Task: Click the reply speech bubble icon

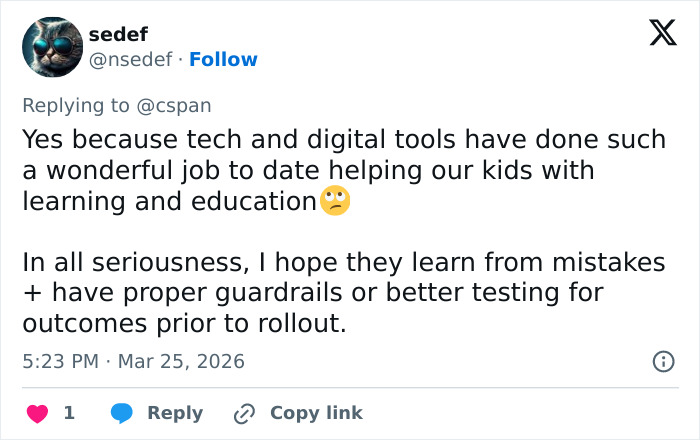Action: [122, 413]
